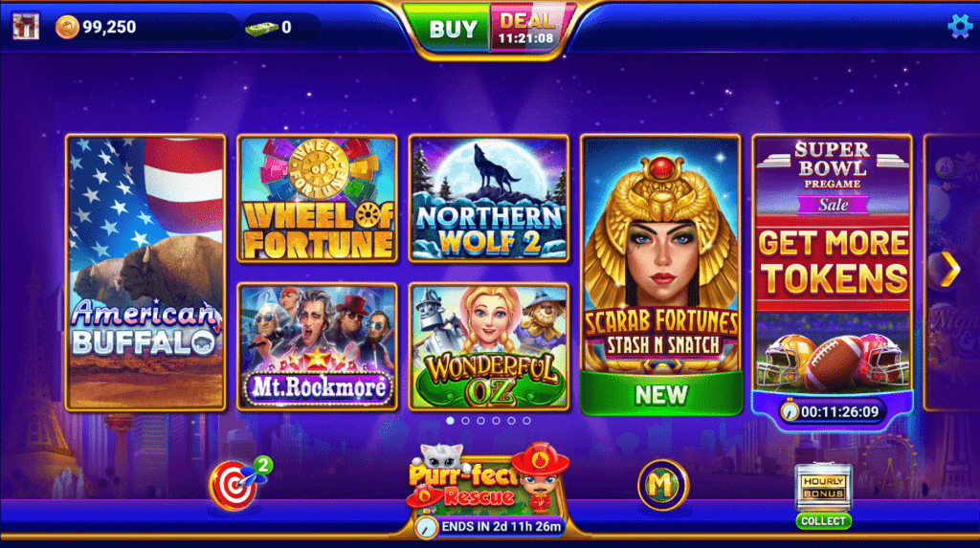Select the second page indicator dot
Viewport: 980px width, 548px height.
(x=466, y=421)
